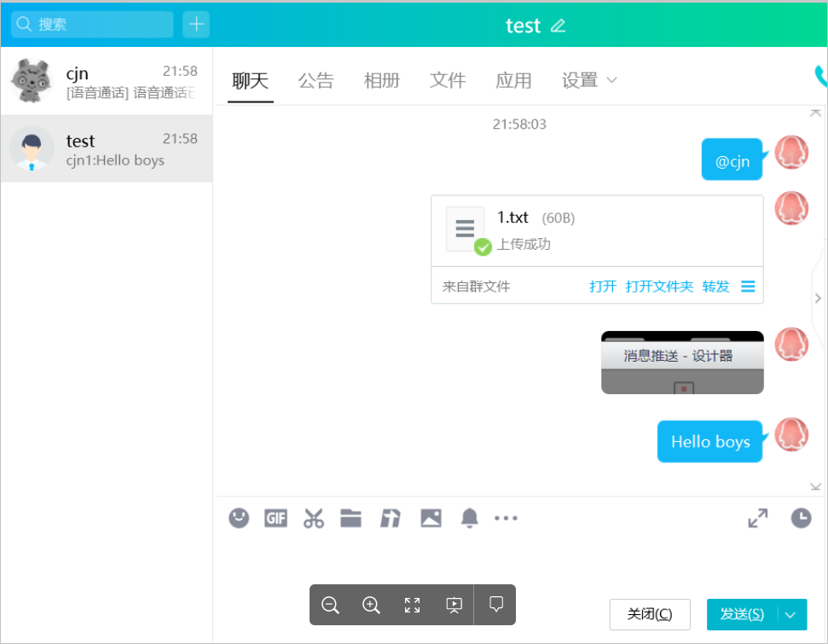Click the bell notification icon
The height and width of the screenshot is (644, 828).
[469, 518]
